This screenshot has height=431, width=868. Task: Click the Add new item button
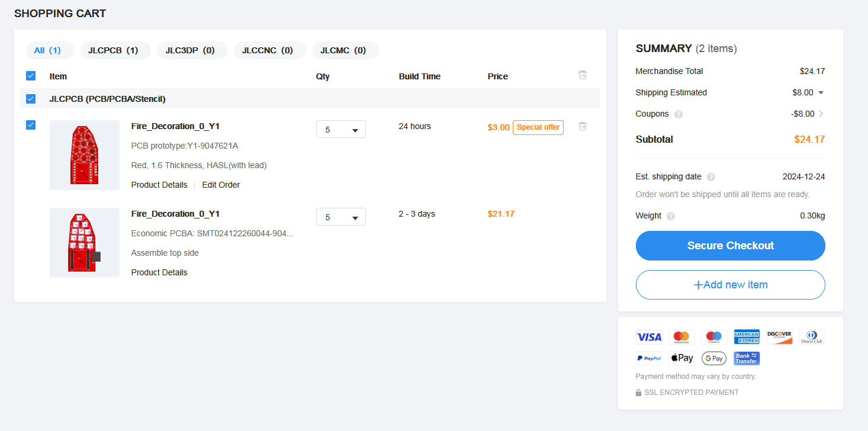tap(731, 285)
